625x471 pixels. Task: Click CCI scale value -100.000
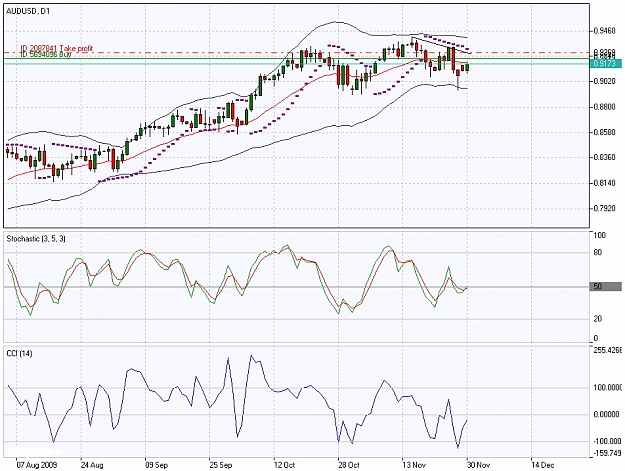(x=607, y=441)
